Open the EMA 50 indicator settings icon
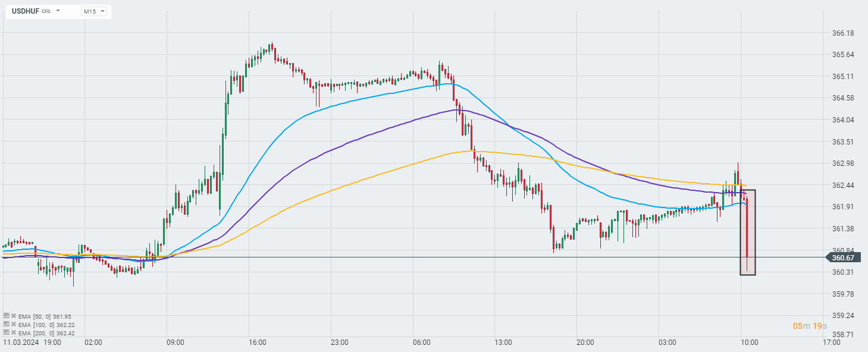The height and width of the screenshot is (352, 868). (x=7, y=316)
